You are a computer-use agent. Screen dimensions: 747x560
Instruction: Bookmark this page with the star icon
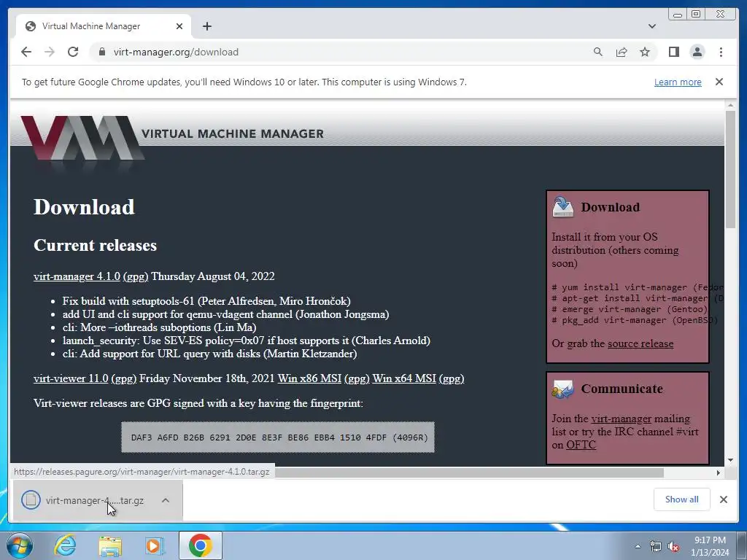point(645,52)
